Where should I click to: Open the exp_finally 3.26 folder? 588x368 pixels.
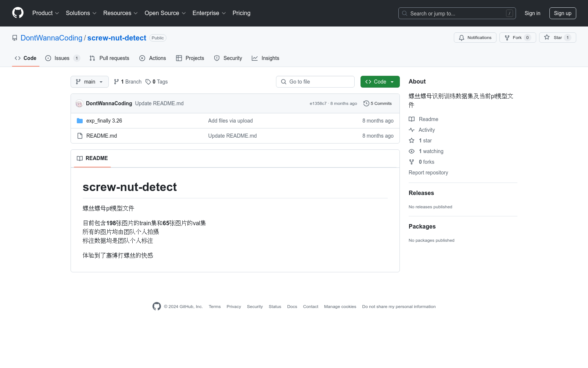[x=104, y=121]
